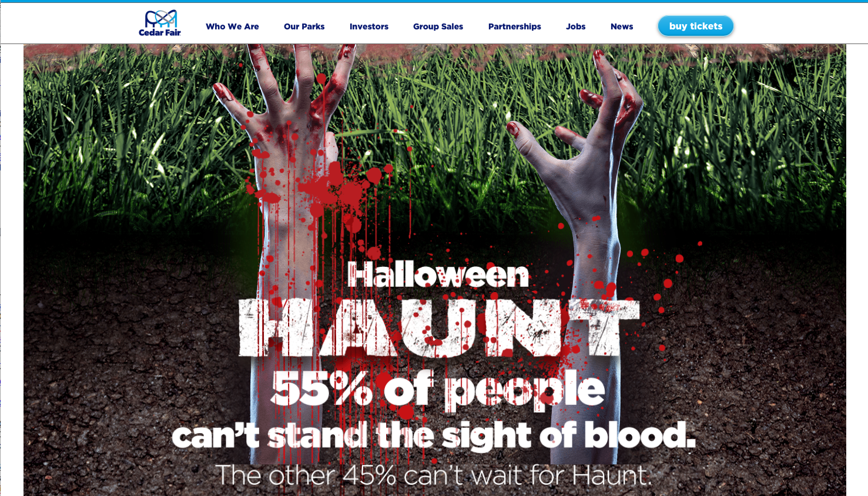Click the Halloween heading text
The height and width of the screenshot is (496, 868).
point(438,274)
